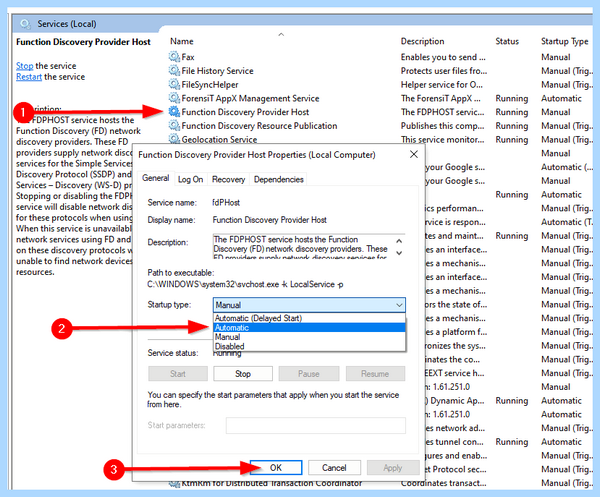Viewport: 600px width, 497px height.
Task: Switch to the General tab
Action: click(x=155, y=178)
